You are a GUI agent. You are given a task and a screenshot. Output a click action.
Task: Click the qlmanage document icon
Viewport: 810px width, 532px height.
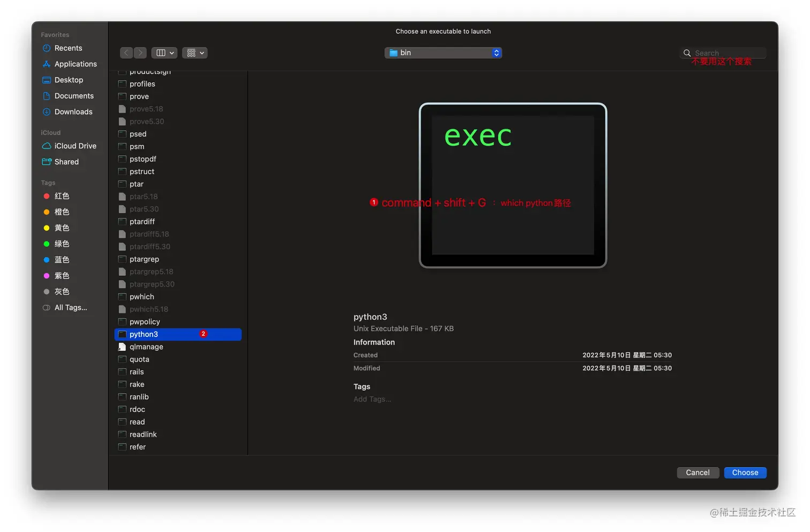click(122, 347)
